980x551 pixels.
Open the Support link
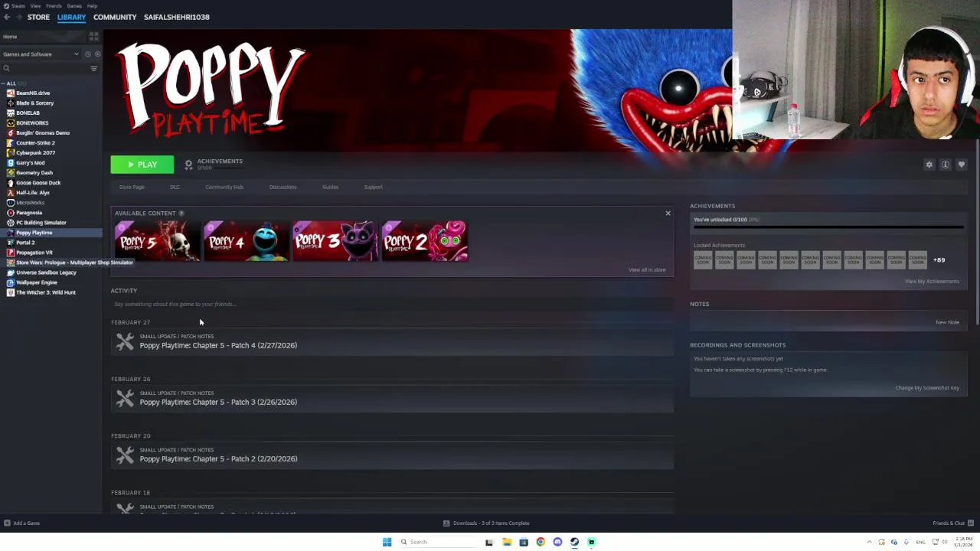tap(373, 187)
